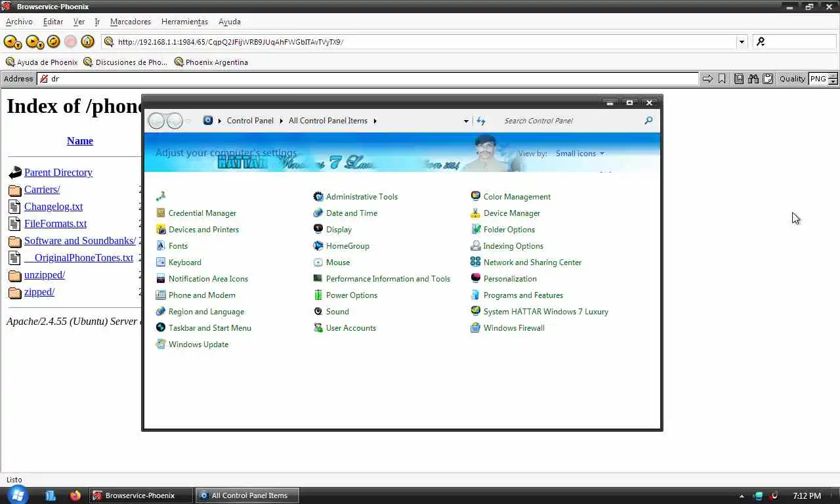Viewport: 840px width, 504px height.
Task: Open Network and Sharing Center icon
Action: 476,262
